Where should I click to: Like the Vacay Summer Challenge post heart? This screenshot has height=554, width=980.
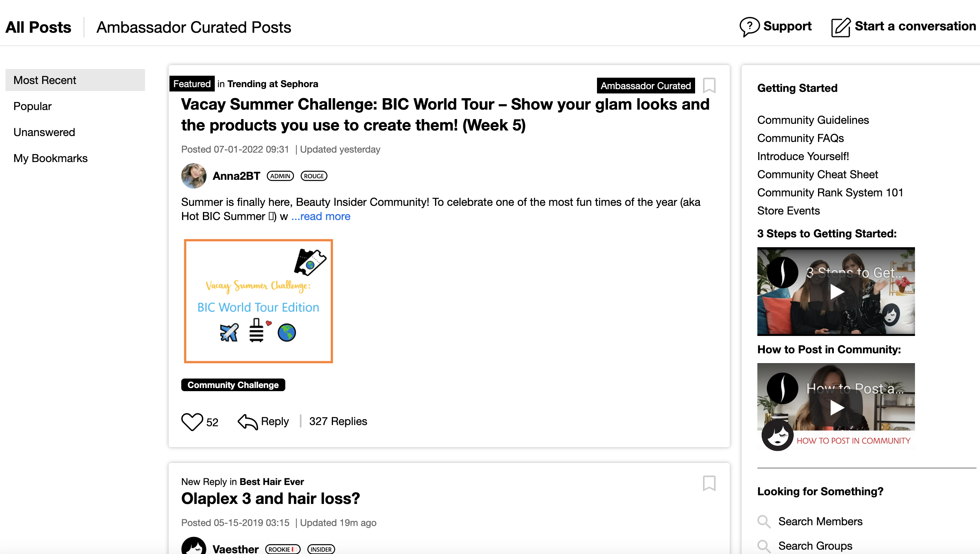pos(192,422)
